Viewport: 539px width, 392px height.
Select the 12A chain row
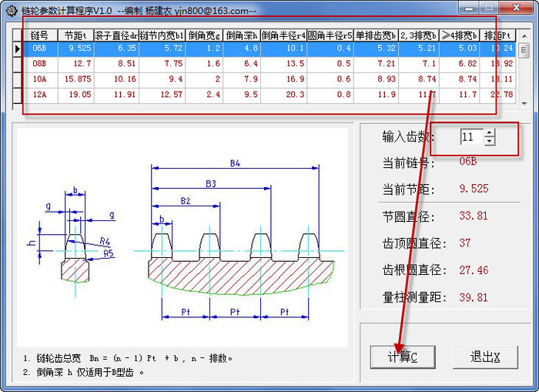pyautogui.click(x=39, y=95)
